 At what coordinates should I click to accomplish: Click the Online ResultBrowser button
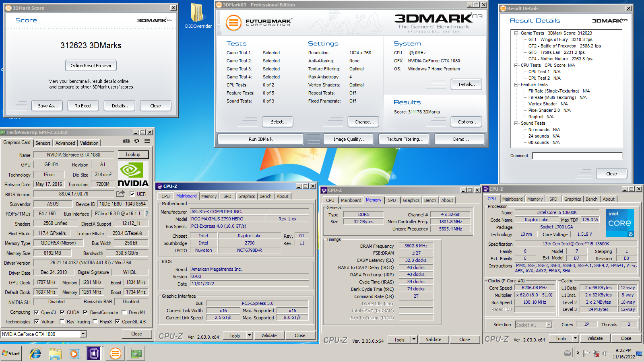(x=91, y=66)
